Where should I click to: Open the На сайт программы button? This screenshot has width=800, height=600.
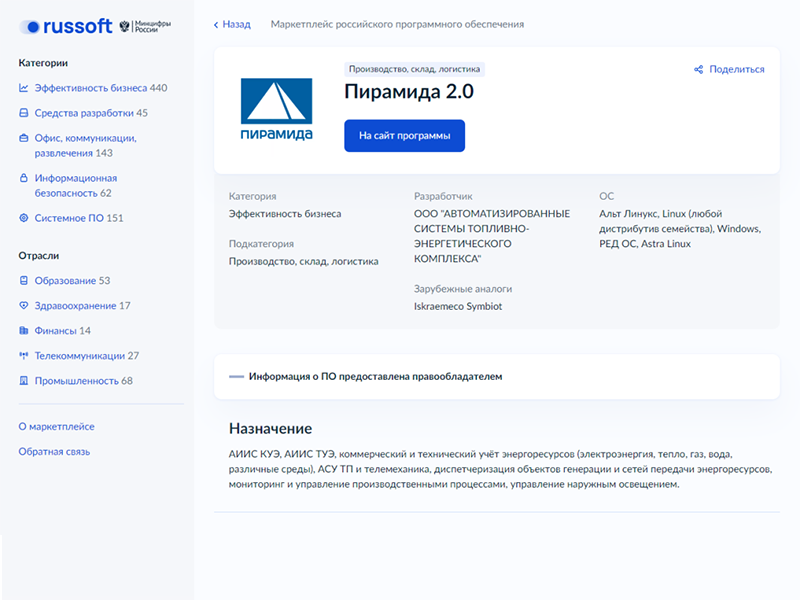tap(405, 136)
